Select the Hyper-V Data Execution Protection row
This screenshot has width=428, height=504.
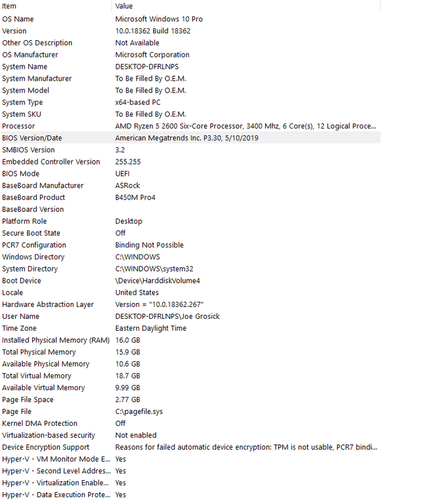click(x=191, y=495)
